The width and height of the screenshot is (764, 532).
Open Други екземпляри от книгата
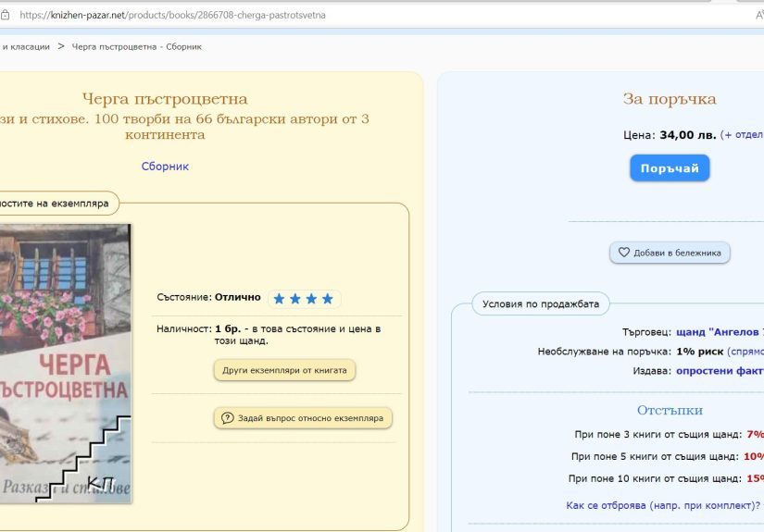(x=284, y=370)
